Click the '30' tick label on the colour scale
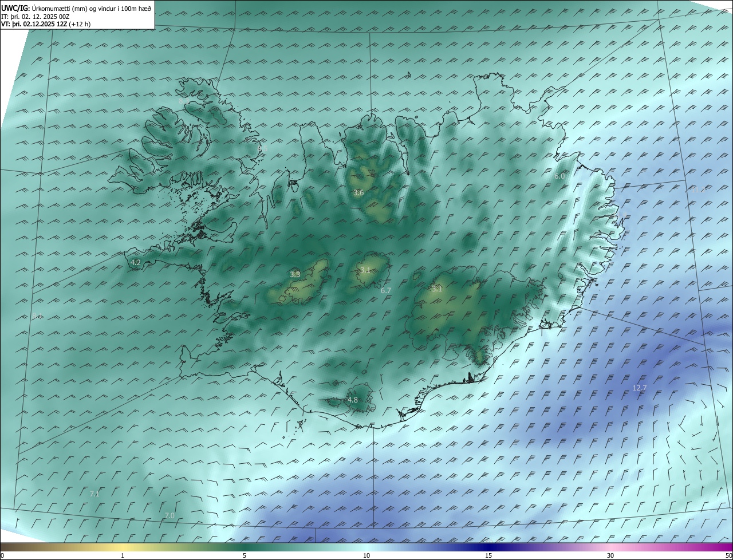 point(610,556)
